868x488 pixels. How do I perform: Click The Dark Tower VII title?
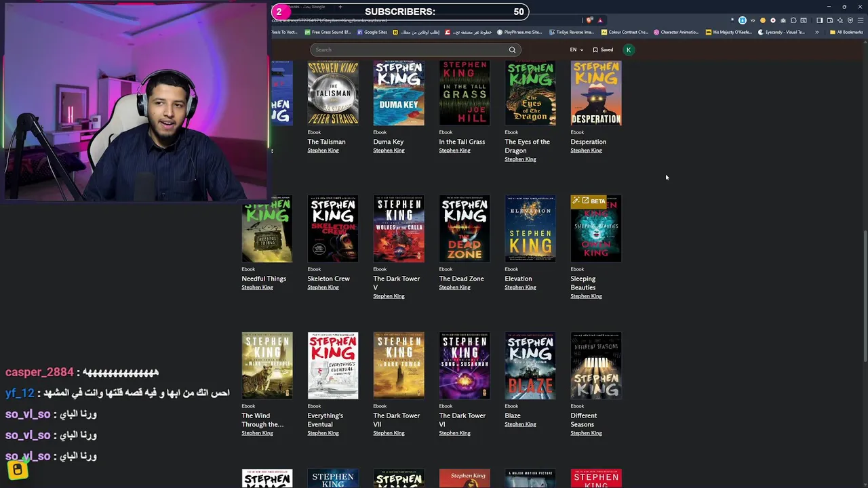[396, 420]
